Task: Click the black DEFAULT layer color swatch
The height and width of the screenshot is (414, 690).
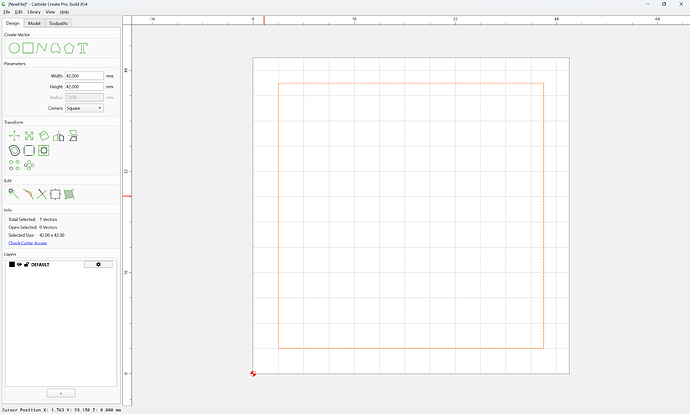Action: click(x=12, y=264)
